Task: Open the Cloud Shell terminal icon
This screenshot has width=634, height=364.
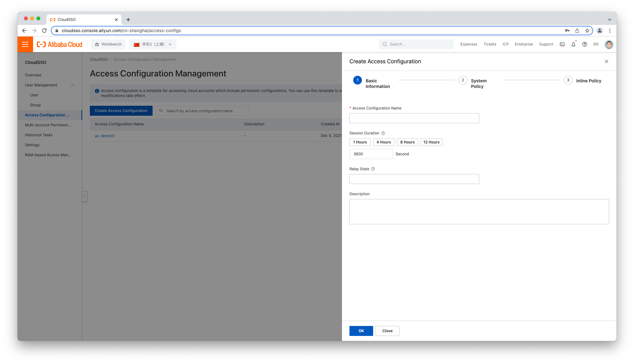Action: (562, 44)
